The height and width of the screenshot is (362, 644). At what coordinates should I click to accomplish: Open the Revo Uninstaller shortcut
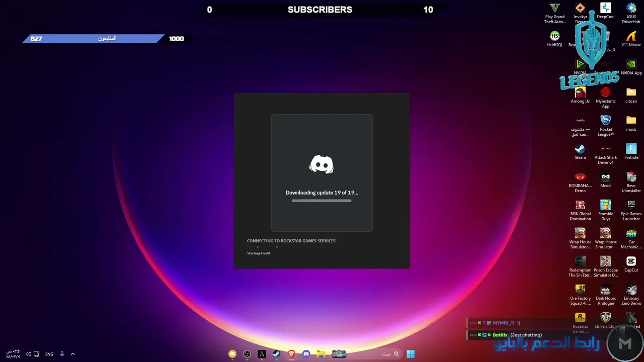pos(631,182)
